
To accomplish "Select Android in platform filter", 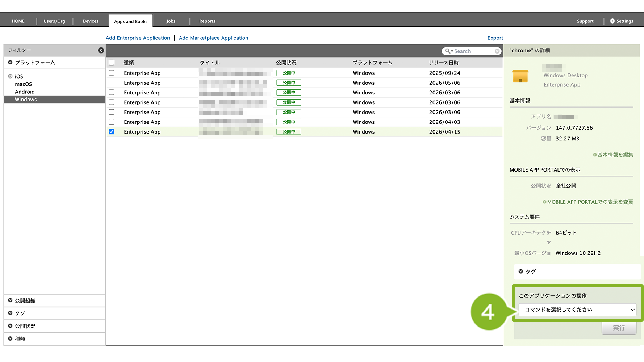I will tap(25, 92).
